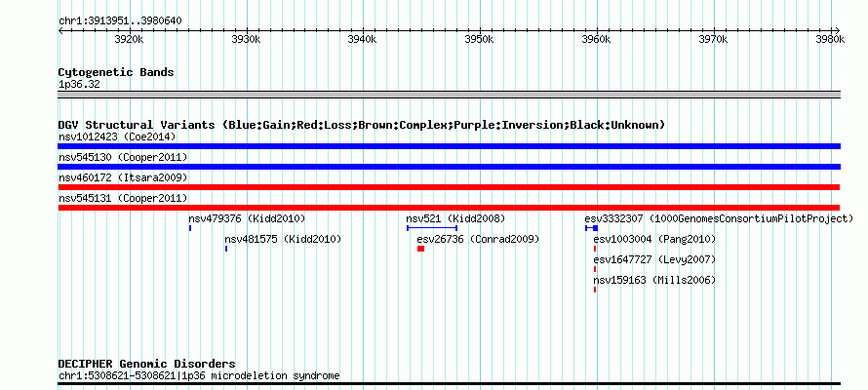868x390 pixels.
Task: Open the nsv460172 (Itsara2009) label
Action: [x=123, y=177]
